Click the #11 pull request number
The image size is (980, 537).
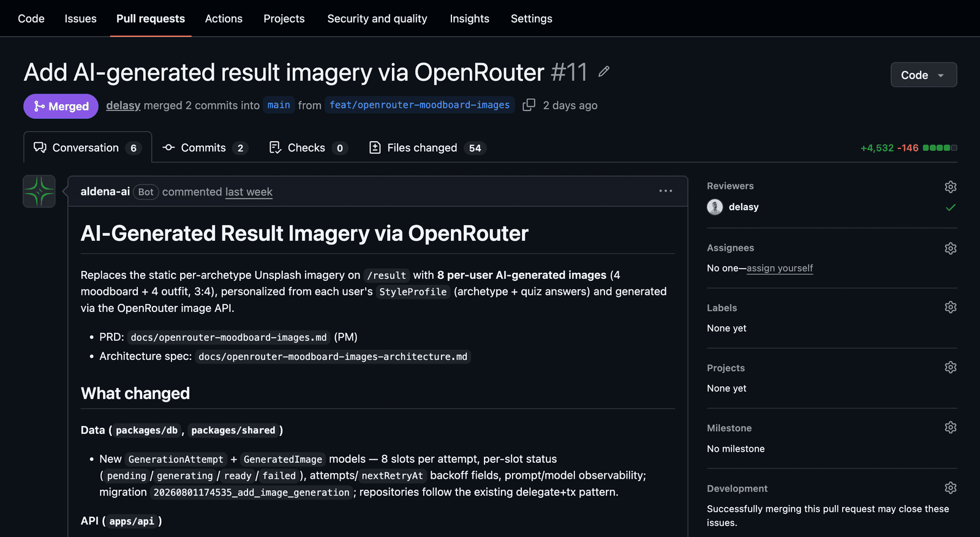(569, 72)
